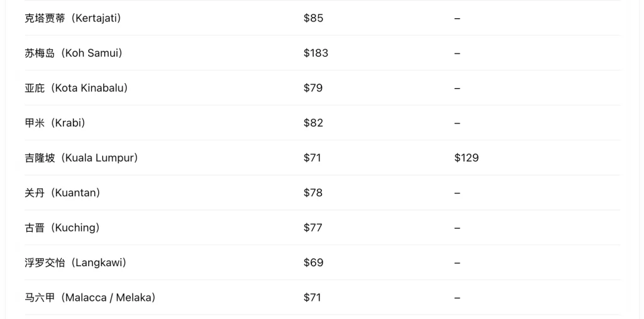This screenshot has width=644, height=319.
Task: Click the $183 Koh Samui price
Action: tap(316, 53)
